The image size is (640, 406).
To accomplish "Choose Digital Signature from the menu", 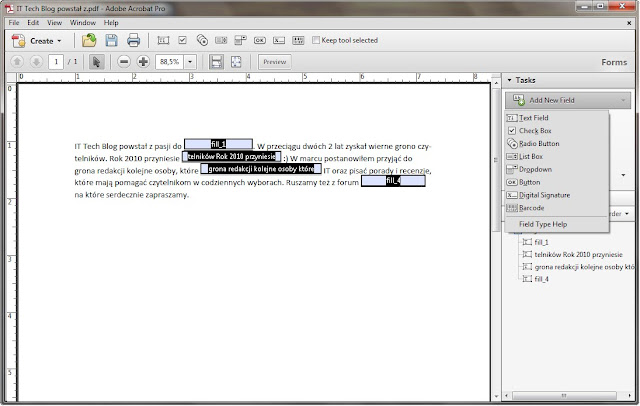I will click(x=557, y=195).
